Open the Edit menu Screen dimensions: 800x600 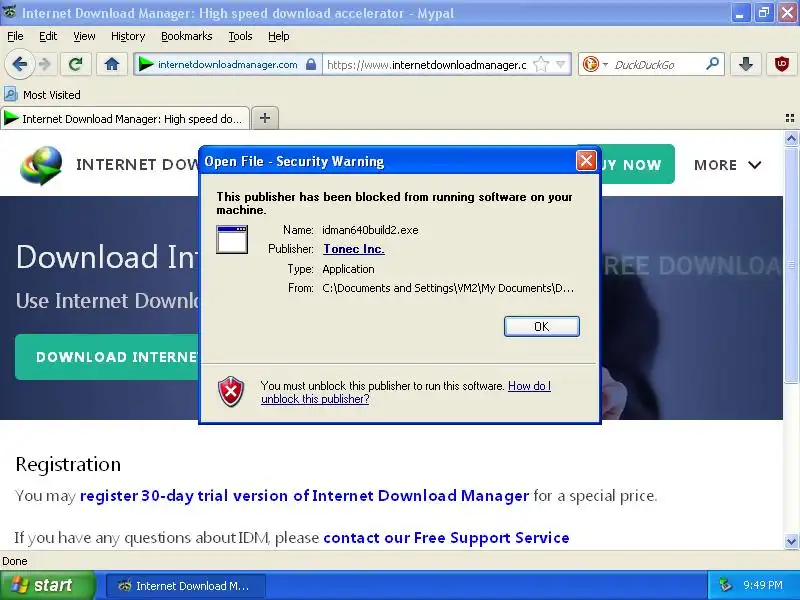(48, 36)
